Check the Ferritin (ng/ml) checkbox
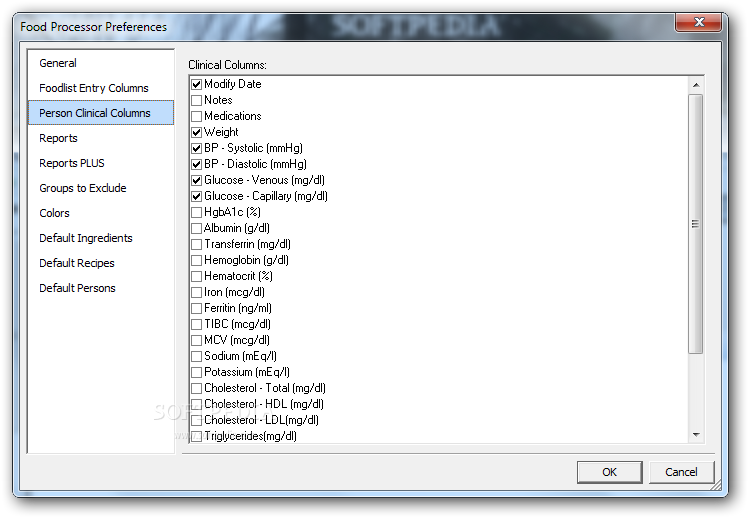The height and width of the screenshot is (518, 749). click(x=196, y=309)
